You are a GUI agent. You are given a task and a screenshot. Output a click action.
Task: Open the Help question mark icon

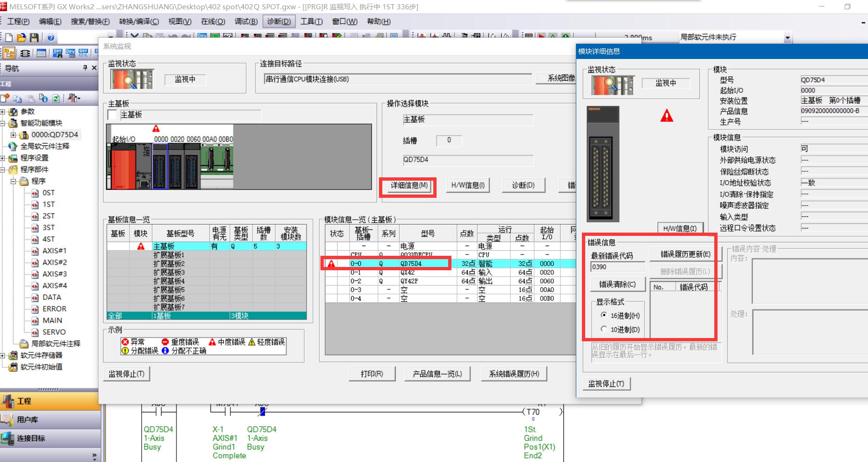point(51,38)
